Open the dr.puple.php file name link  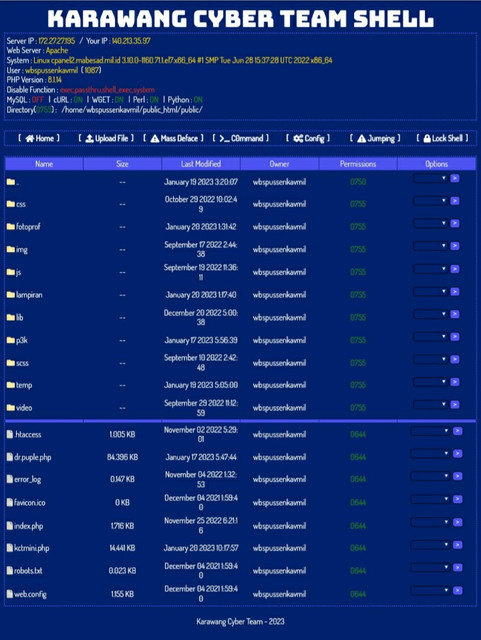[x=33, y=457]
